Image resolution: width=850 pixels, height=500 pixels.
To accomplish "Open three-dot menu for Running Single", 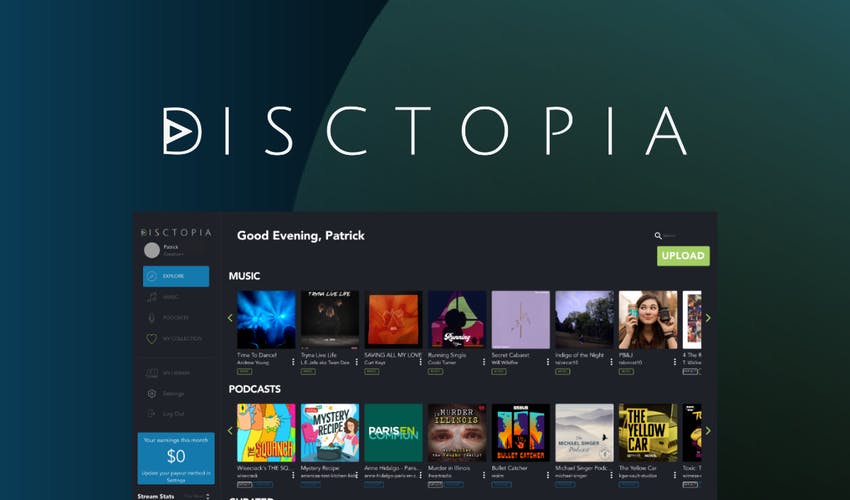I will pyautogui.click(x=484, y=361).
